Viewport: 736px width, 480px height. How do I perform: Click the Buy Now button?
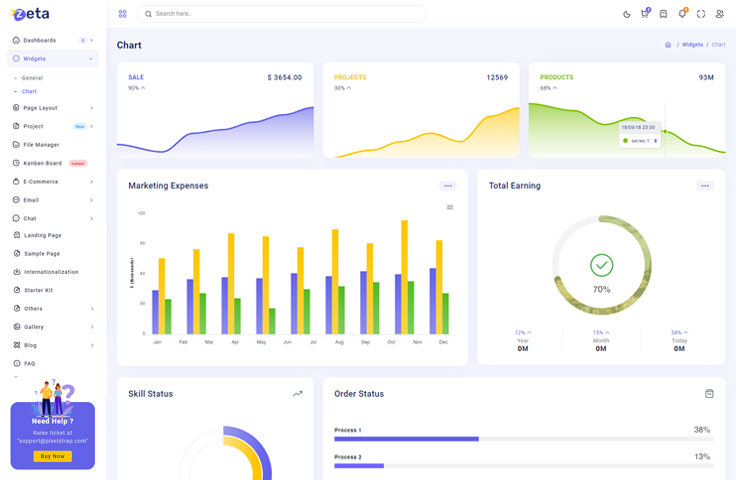point(53,456)
